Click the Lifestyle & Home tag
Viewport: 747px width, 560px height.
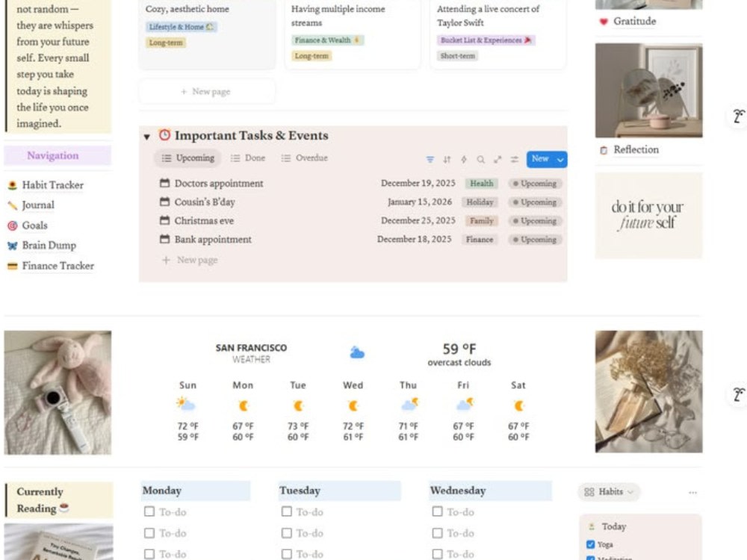tap(181, 27)
